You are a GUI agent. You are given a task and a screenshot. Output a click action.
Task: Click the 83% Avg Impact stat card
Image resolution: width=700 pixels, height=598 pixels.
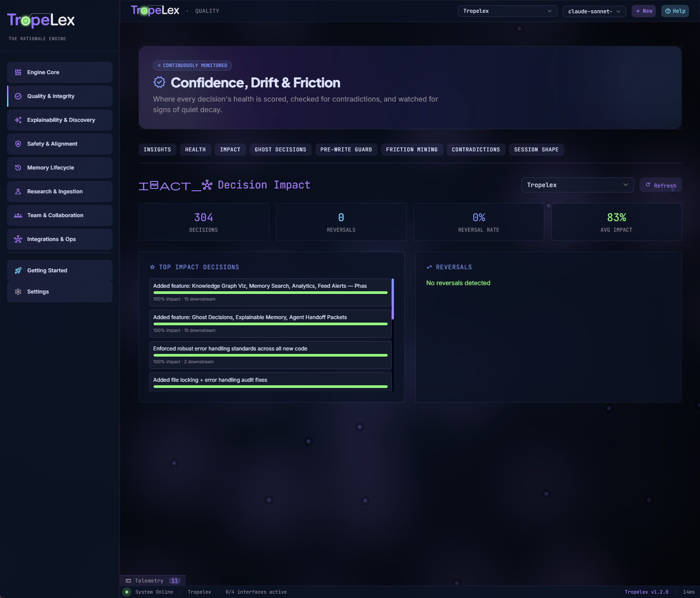617,222
